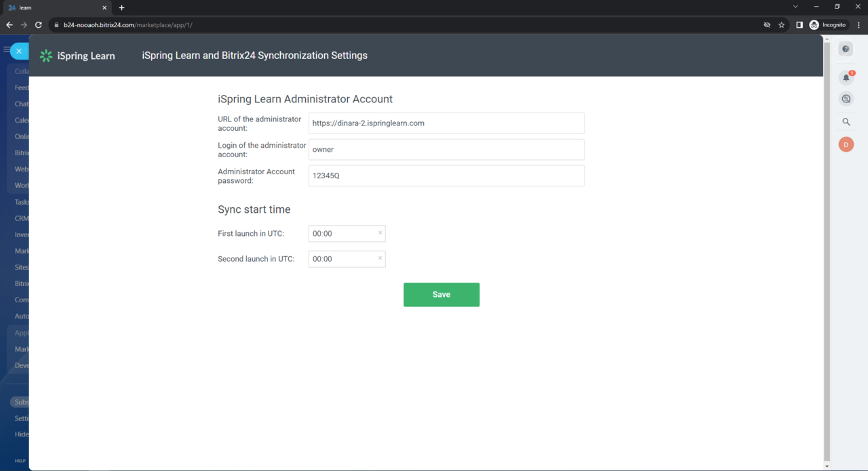Viewport: 868px width, 471px height.
Task: Clear the Second launch in UTC time
Action: tap(380, 258)
